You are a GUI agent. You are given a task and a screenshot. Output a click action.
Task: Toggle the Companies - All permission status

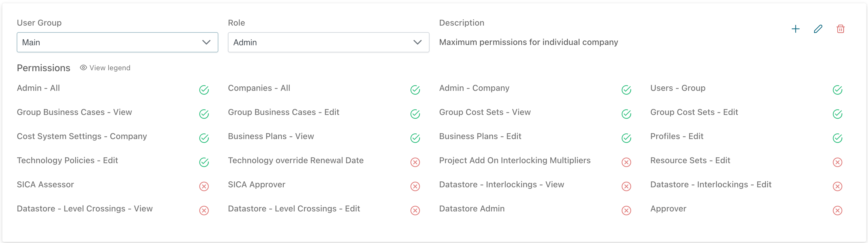[x=415, y=90]
